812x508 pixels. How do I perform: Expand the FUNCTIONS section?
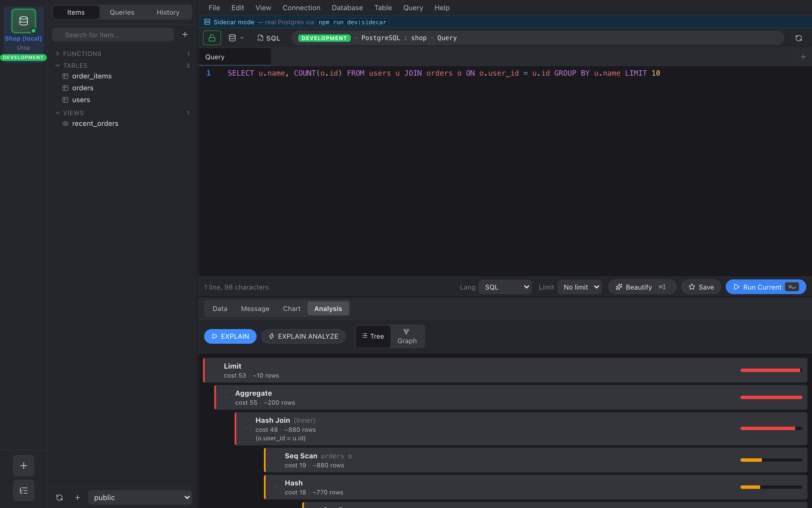click(58, 54)
